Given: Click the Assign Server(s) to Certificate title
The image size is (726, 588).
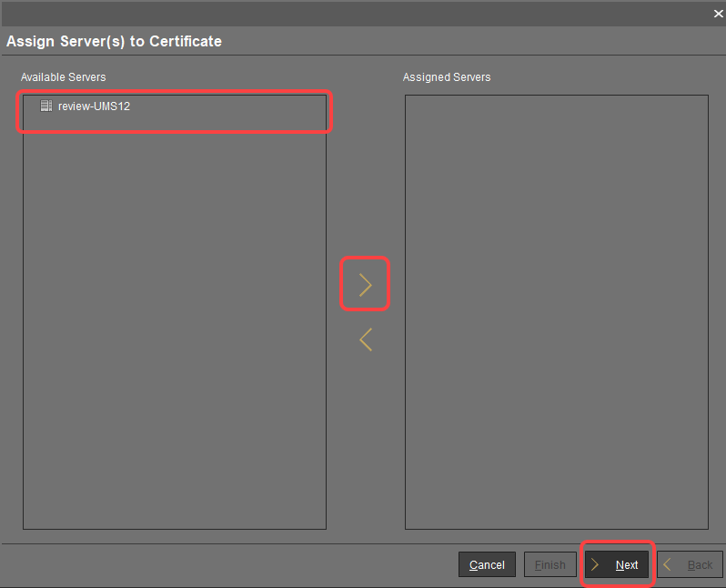Looking at the screenshot, I should pyautogui.click(x=114, y=41).
